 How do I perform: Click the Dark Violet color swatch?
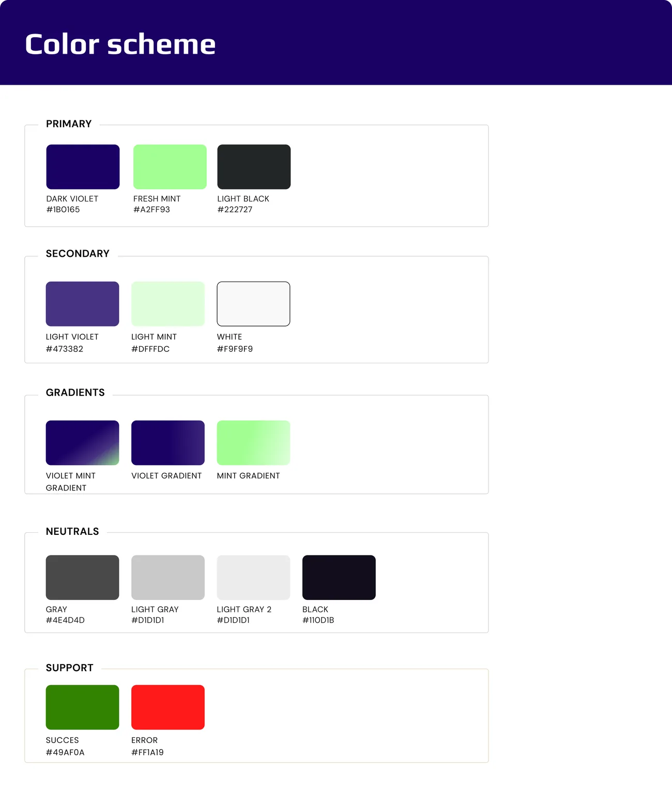tap(83, 167)
